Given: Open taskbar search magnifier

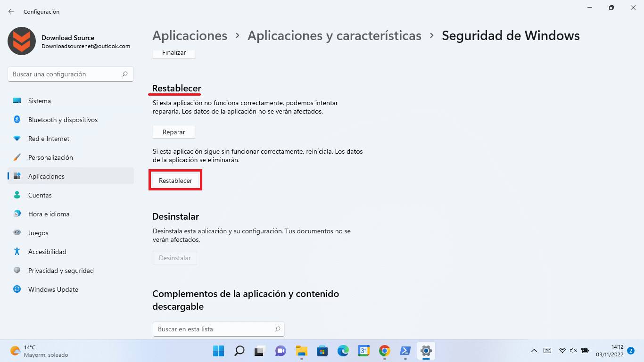Looking at the screenshot, I should click(239, 351).
